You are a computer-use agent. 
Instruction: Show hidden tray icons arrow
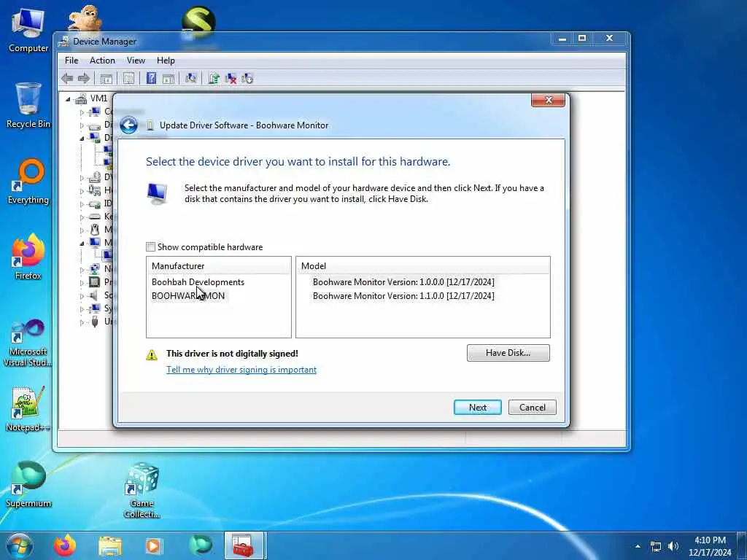(x=638, y=546)
